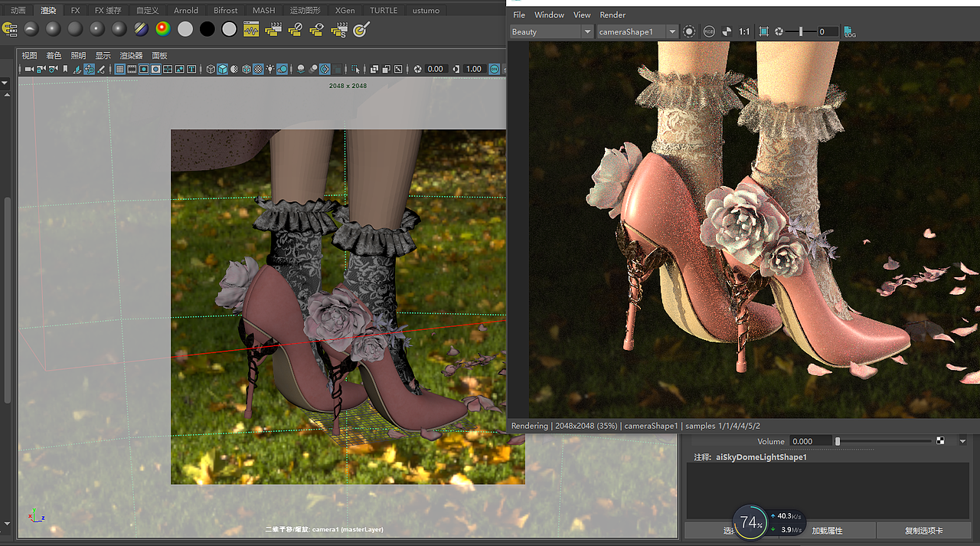Toggle use all lights bulb icon
Viewport: 980px width, 546px height.
tap(270, 69)
